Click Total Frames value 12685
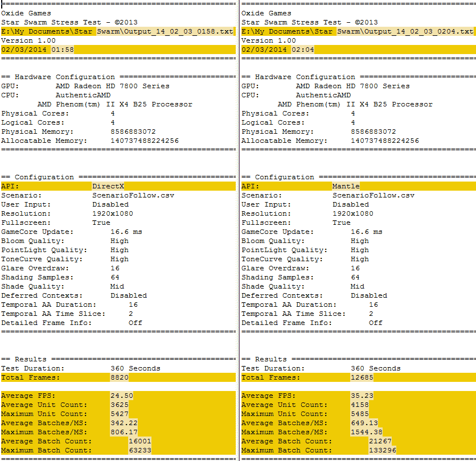The width and height of the screenshot is (476, 461). 362,377
